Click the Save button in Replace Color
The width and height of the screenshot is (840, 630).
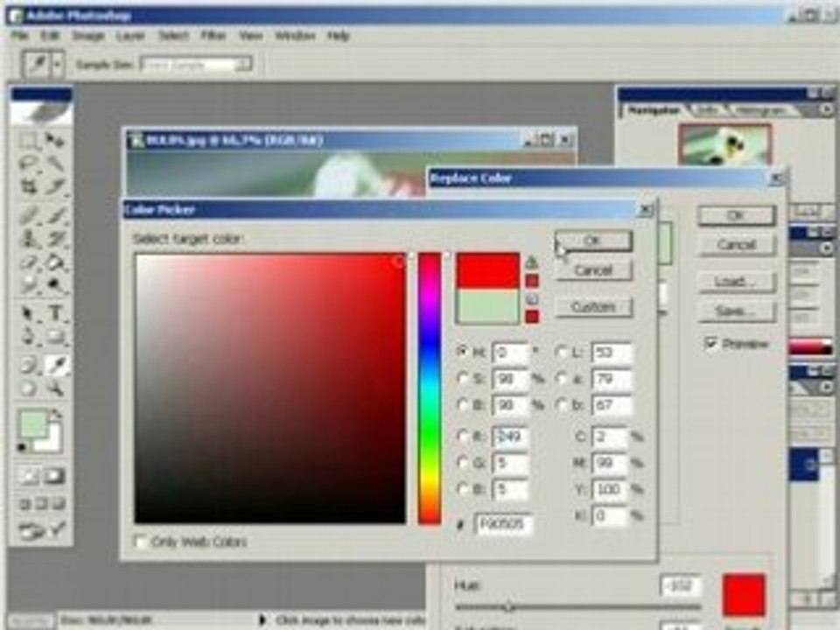[737, 311]
